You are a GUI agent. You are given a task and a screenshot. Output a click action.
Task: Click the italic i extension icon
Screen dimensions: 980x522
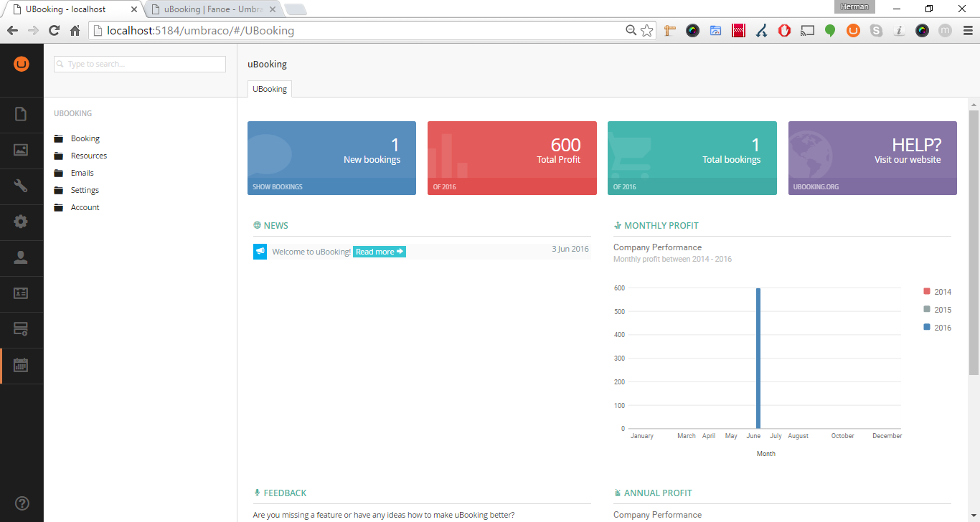pyautogui.click(x=899, y=31)
